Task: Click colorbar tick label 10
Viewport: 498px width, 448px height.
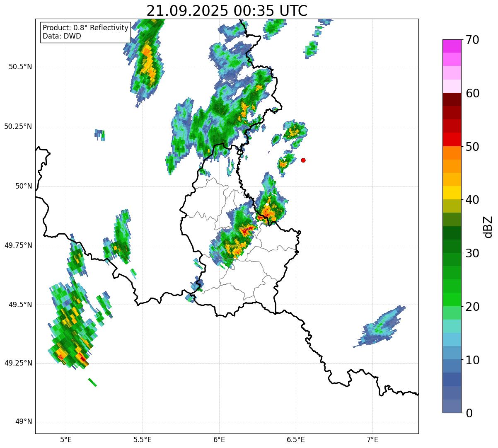Action: [x=472, y=360]
